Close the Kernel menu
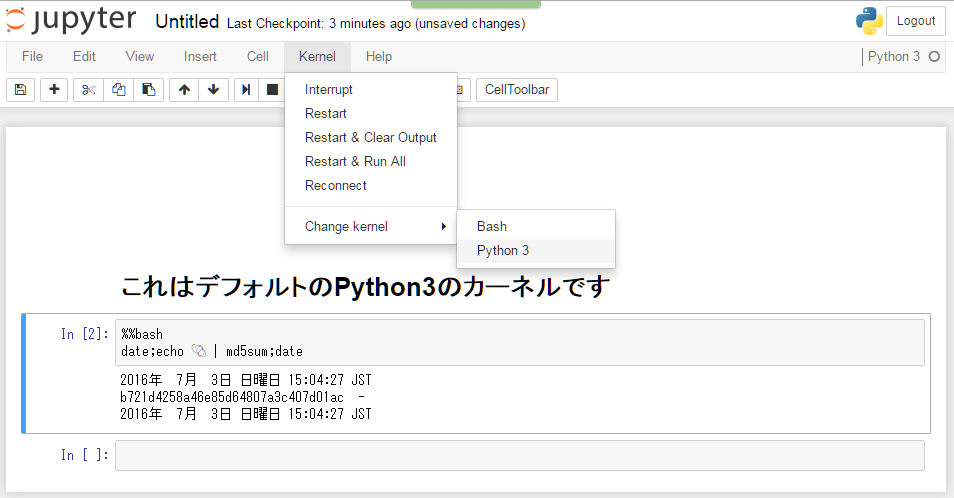954x498 pixels. 317,57
